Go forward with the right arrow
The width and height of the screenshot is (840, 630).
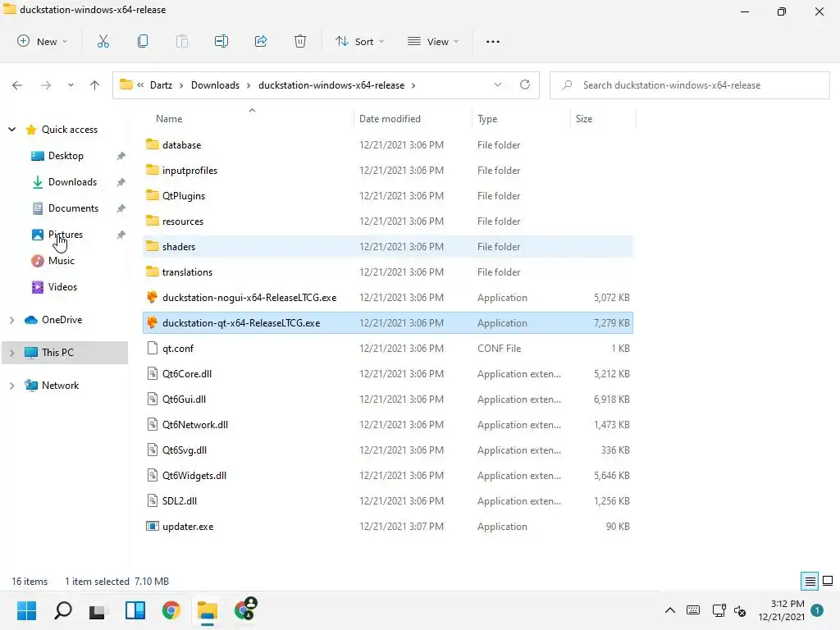click(x=46, y=85)
